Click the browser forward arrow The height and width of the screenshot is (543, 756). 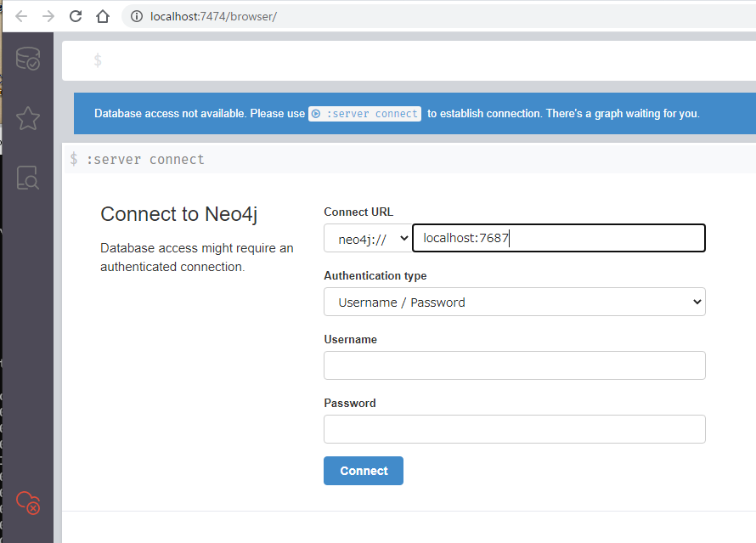pyautogui.click(x=48, y=16)
